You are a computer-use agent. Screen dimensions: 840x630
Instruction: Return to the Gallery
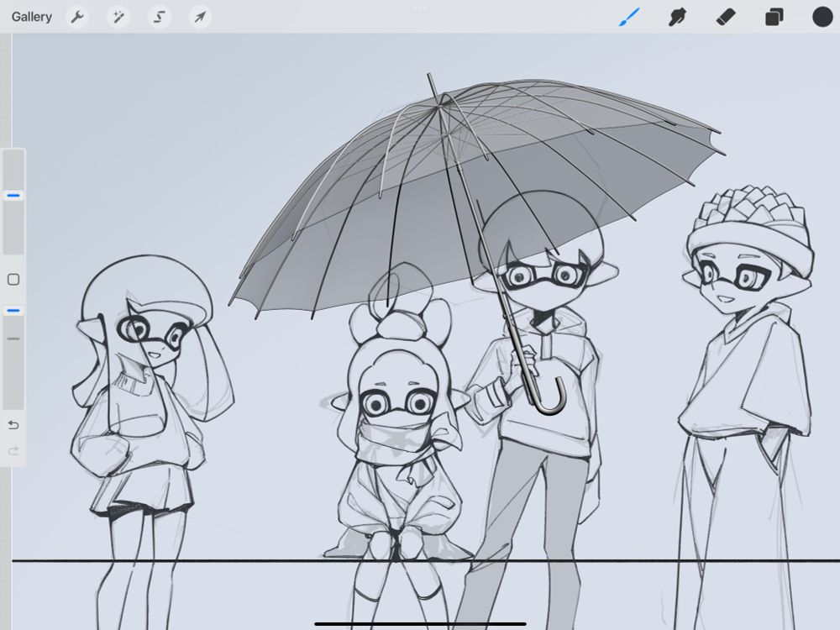point(32,17)
